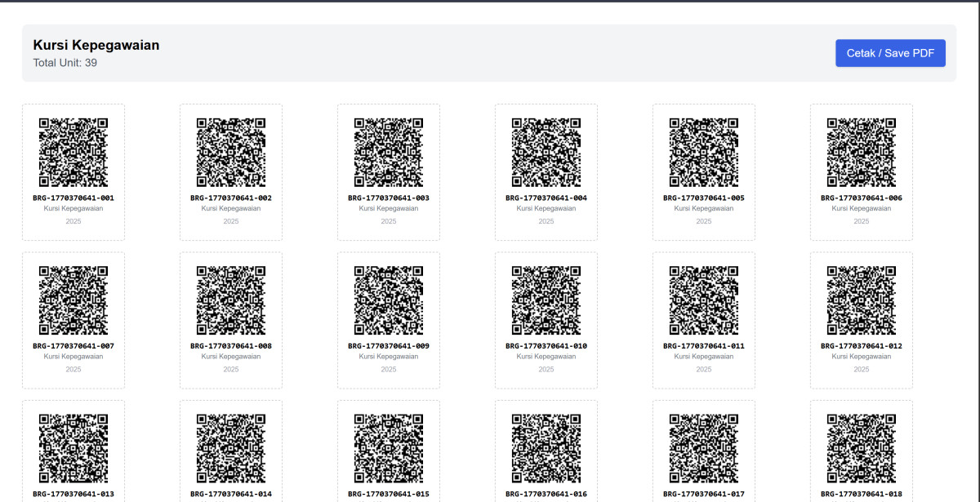Click the label text BRG-1770370641-006
The image size is (980, 502).
(862, 198)
